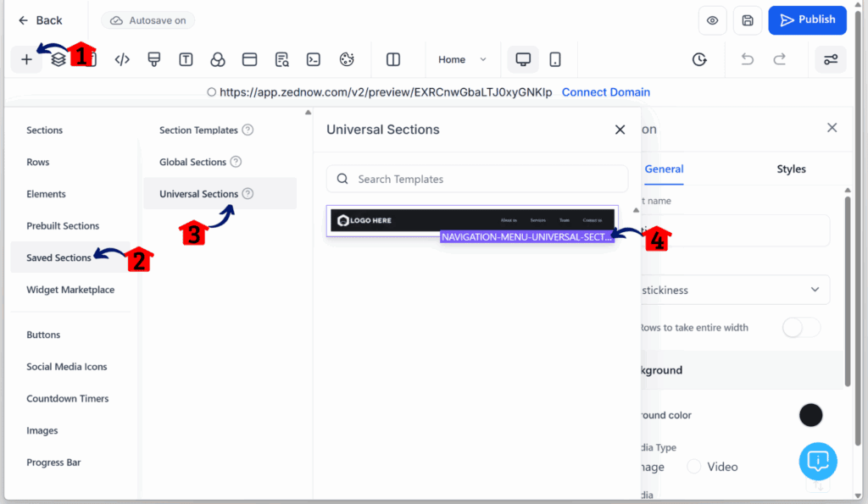Click the preview eye icon
This screenshot has width=868, height=504.
[x=712, y=20]
